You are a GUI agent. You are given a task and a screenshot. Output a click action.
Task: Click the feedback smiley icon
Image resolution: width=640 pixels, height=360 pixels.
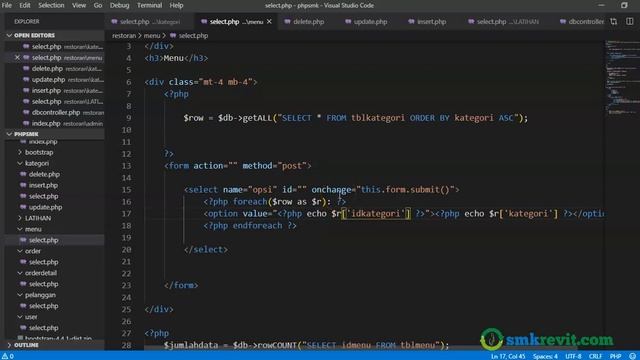tap(632, 356)
